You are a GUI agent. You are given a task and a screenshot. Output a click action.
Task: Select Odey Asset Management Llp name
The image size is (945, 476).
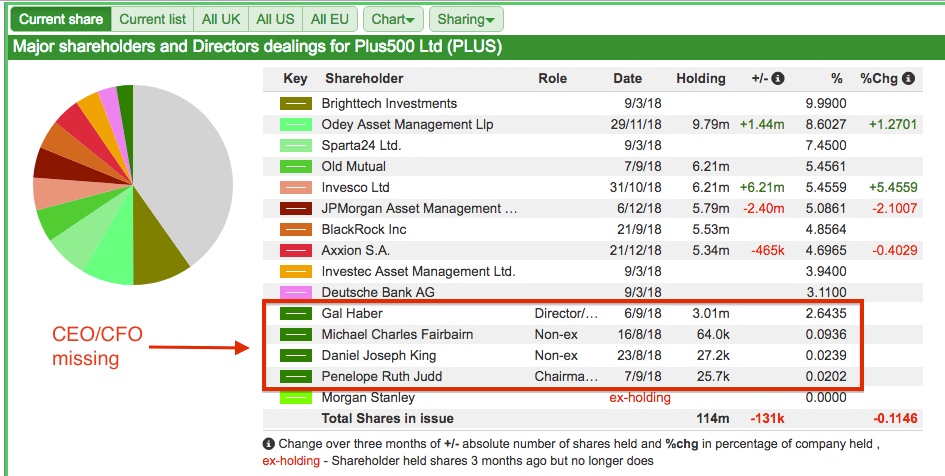pos(407,125)
